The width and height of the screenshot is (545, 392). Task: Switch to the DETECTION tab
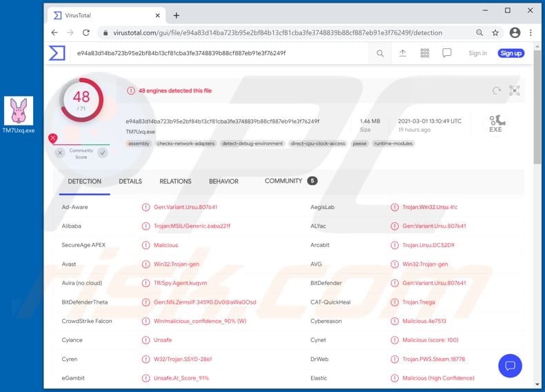point(84,182)
